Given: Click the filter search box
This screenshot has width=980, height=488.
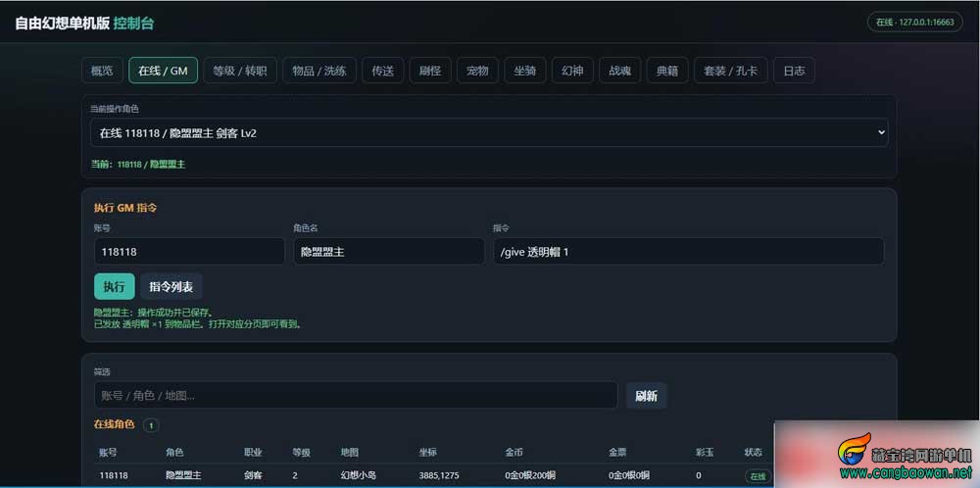Looking at the screenshot, I should (x=356, y=396).
